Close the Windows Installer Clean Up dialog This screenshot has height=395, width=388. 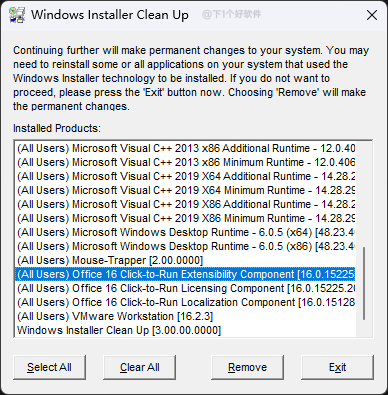pos(372,15)
